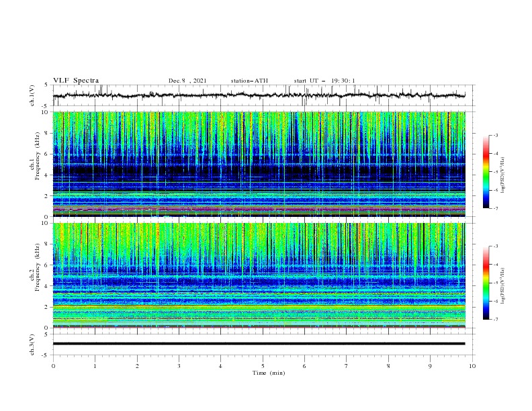Click time axis tick label "6"

[x=304, y=366]
